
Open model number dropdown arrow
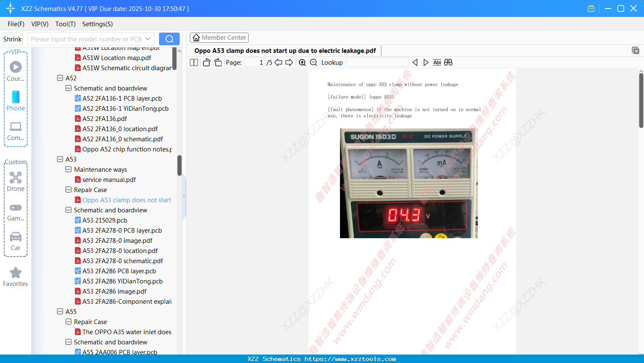point(148,39)
